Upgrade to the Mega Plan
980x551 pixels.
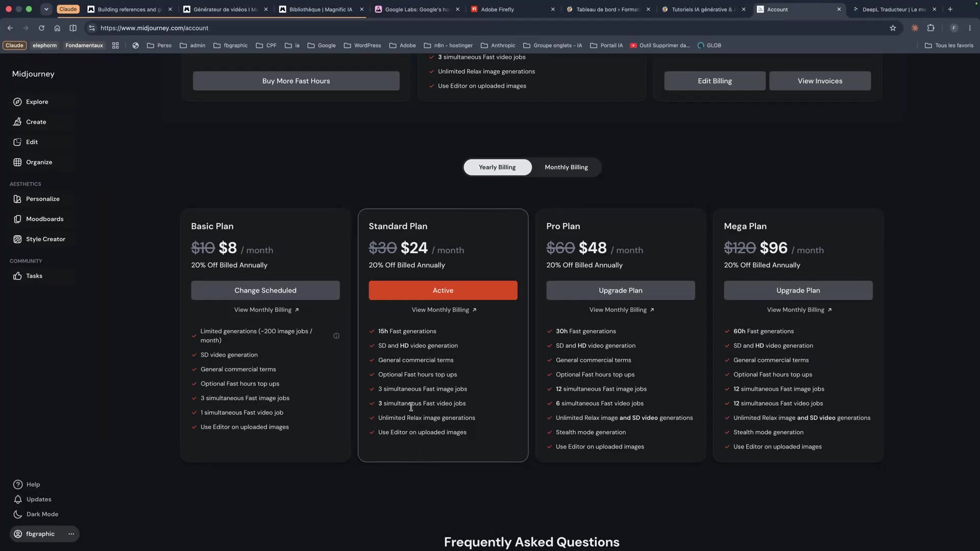click(x=798, y=290)
